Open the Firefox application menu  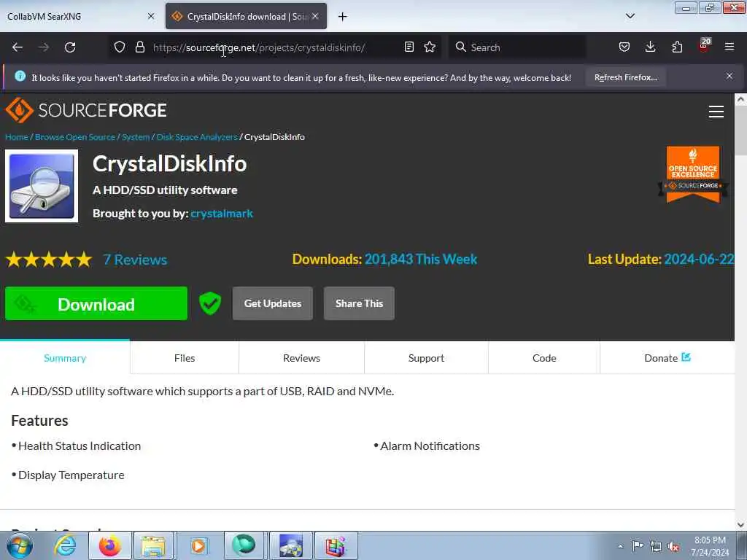coord(729,47)
